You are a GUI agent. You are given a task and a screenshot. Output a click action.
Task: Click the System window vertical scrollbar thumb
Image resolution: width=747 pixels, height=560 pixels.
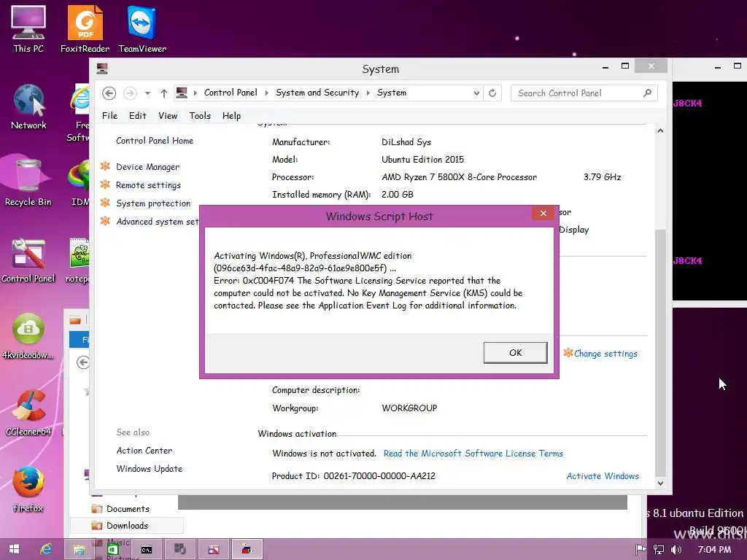point(660,352)
